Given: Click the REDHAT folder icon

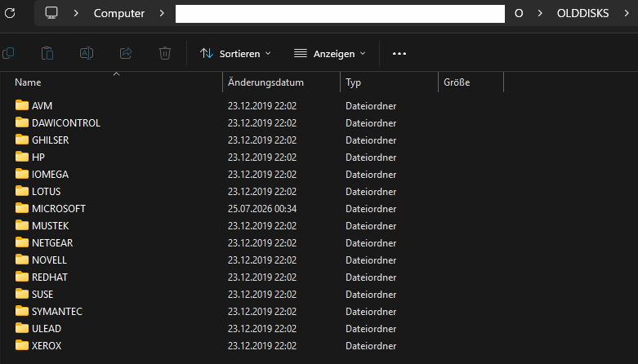Looking at the screenshot, I should [x=22, y=277].
